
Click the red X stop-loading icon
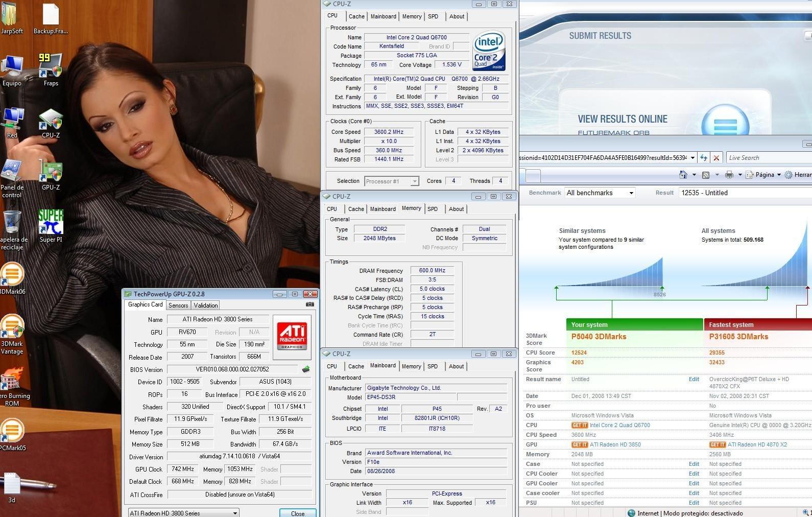tap(717, 158)
